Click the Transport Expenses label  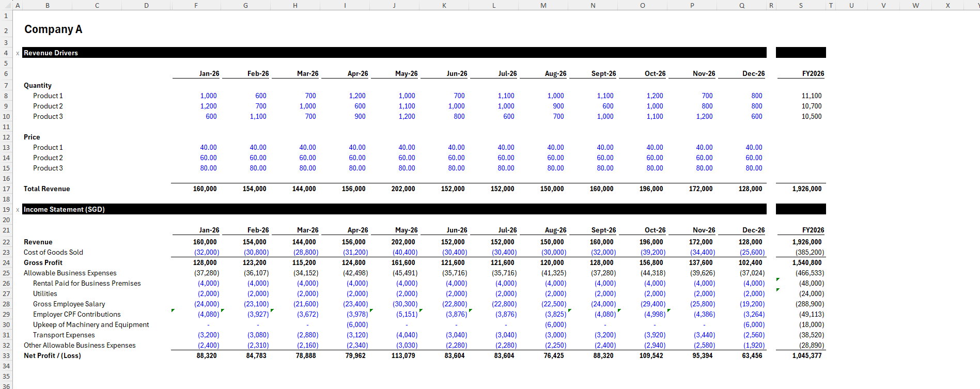coord(64,335)
